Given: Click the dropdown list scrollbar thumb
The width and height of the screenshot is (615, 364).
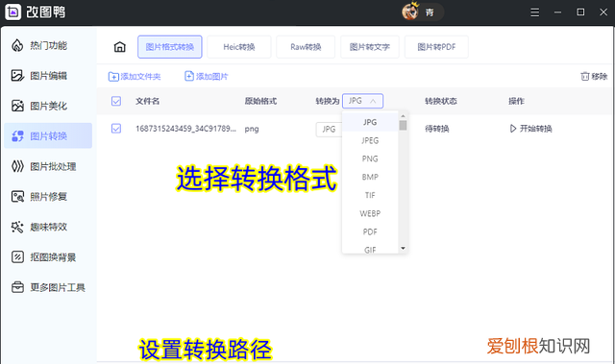Looking at the screenshot, I should [403, 126].
